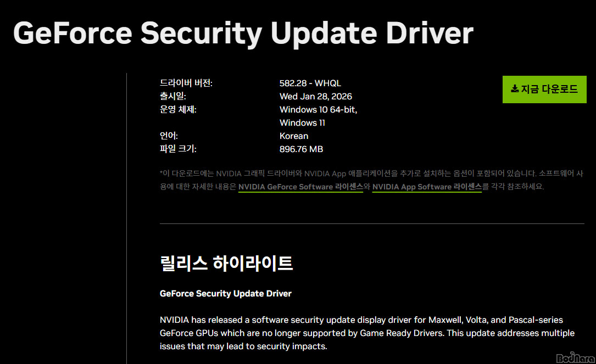Image resolution: width=596 pixels, height=364 pixels.
Task: Click the 릴리스 하이라이트 section heading
Action: 226,264
